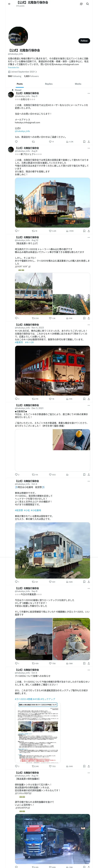Open the three-dot menu on Aug 8 post
98x868 pixels.
pyautogui.click(x=89, y=148)
